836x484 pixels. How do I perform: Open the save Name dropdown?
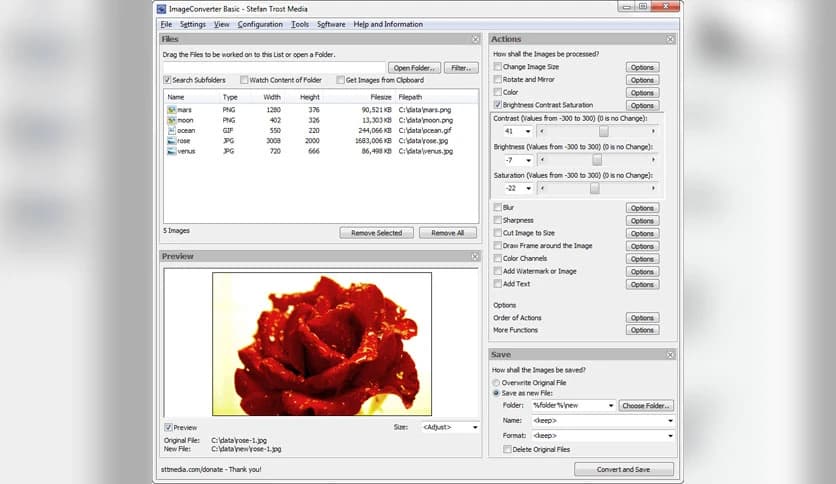pyautogui.click(x=670, y=421)
